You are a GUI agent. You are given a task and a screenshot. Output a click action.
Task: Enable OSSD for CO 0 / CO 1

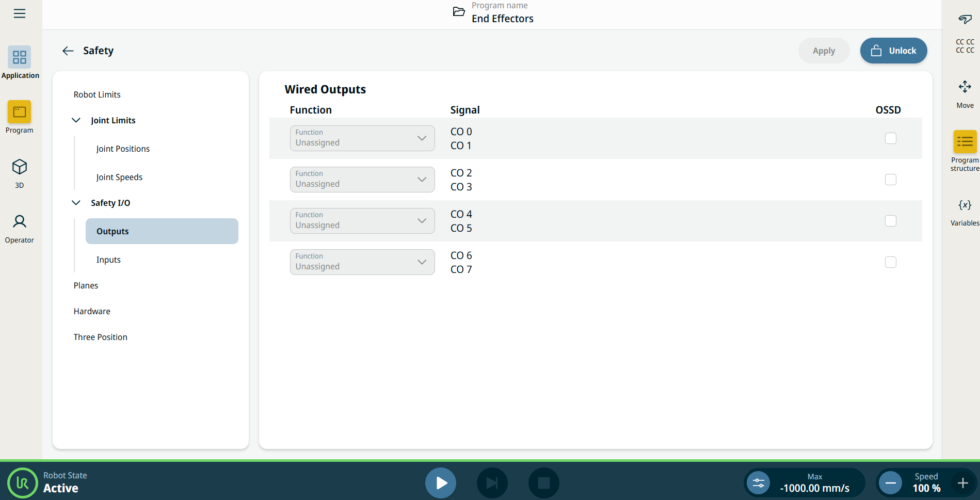pyautogui.click(x=890, y=138)
